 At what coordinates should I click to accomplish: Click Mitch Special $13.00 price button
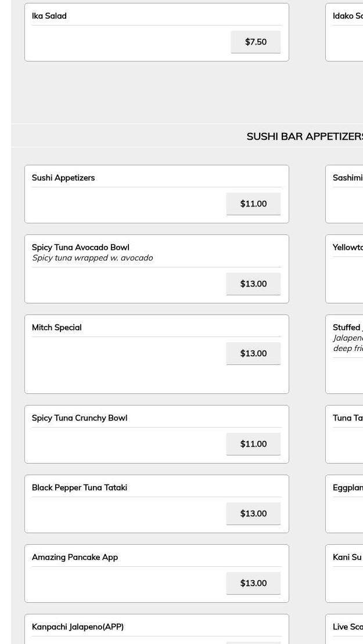[253, 353]
